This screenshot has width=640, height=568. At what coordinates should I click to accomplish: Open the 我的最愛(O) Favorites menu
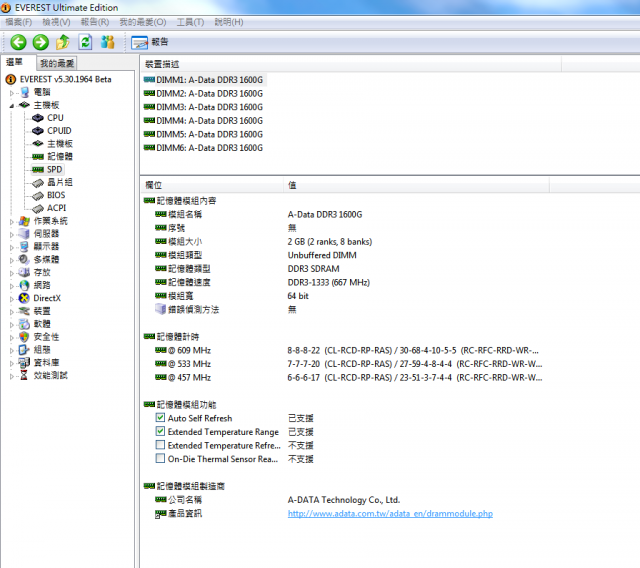(142, 22)
